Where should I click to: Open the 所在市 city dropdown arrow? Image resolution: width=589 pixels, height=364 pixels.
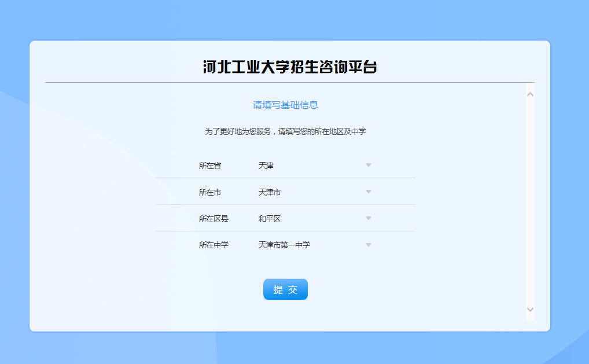tap(368, 192)
